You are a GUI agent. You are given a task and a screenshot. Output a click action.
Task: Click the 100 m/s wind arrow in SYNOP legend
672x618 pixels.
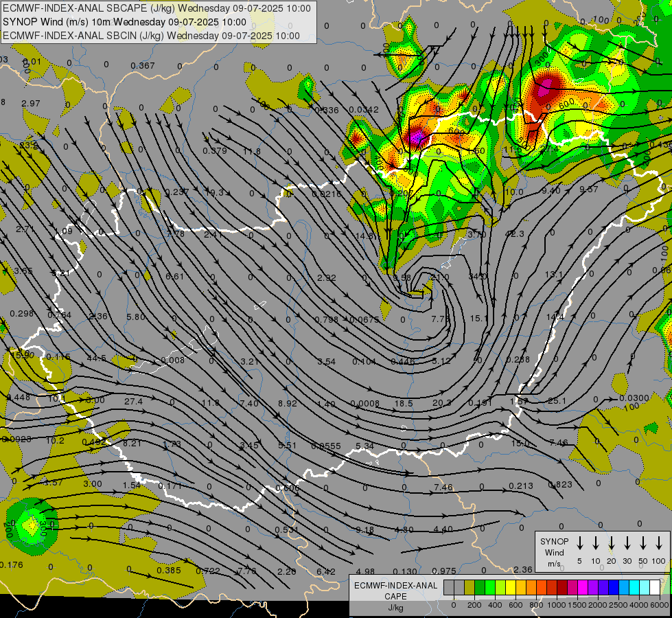click(x=659, y=543)
